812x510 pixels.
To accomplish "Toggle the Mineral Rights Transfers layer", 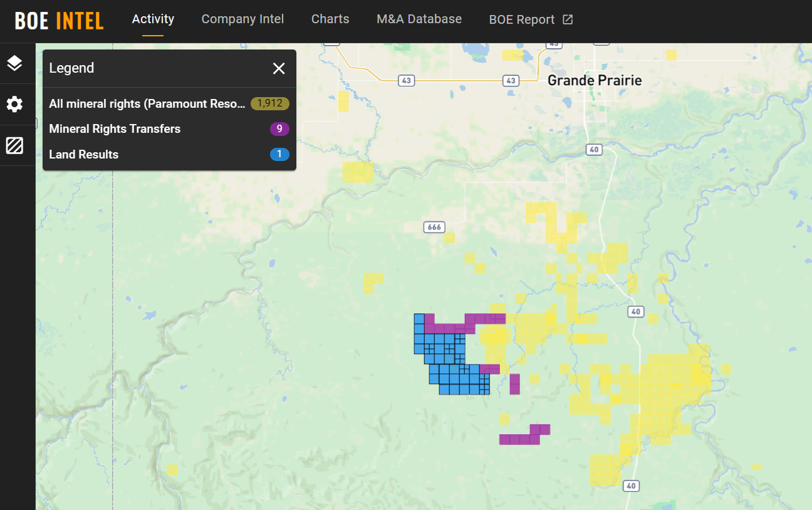I will pyautogui.click(x=115, y=128).
